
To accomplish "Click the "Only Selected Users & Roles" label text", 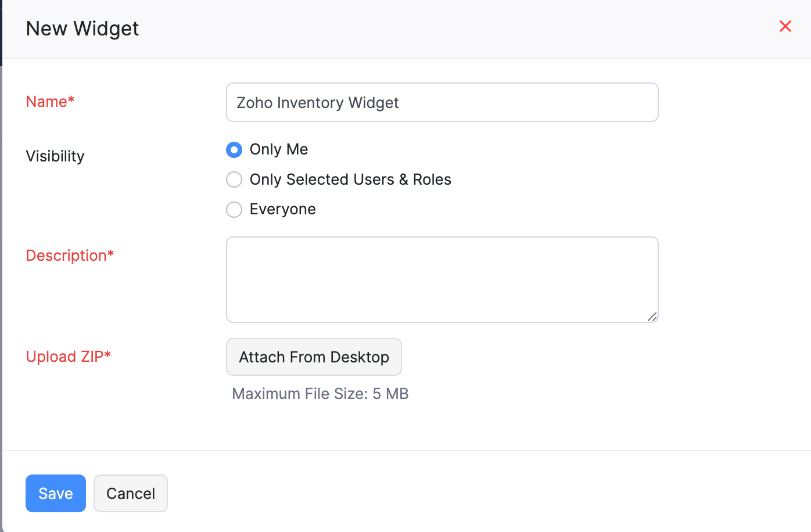I will [350, 179].
